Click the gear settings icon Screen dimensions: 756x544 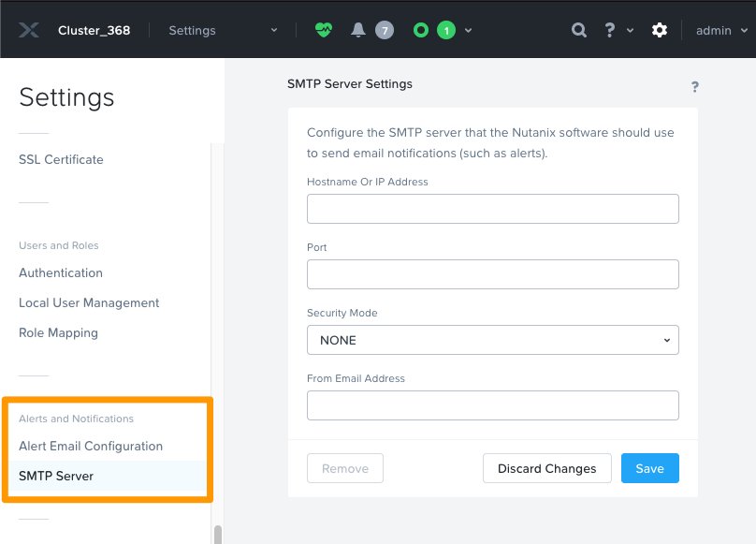pos(660,29)
